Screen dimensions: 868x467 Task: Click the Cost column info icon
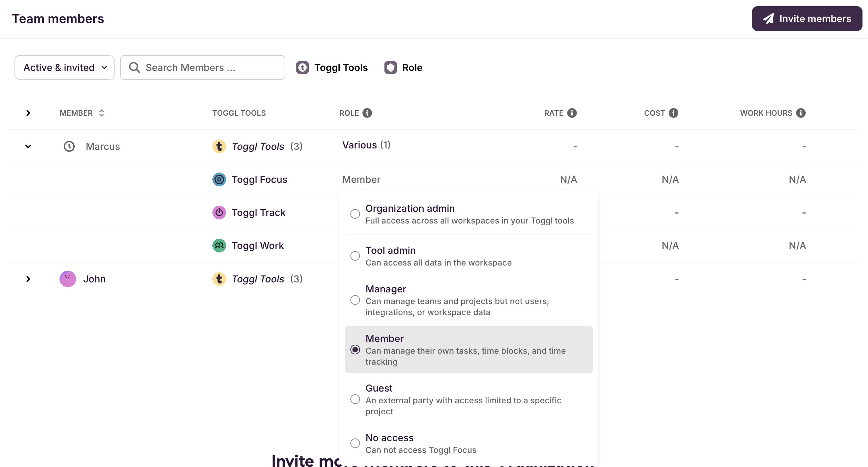pyautogui.click(x=674, y=113)
